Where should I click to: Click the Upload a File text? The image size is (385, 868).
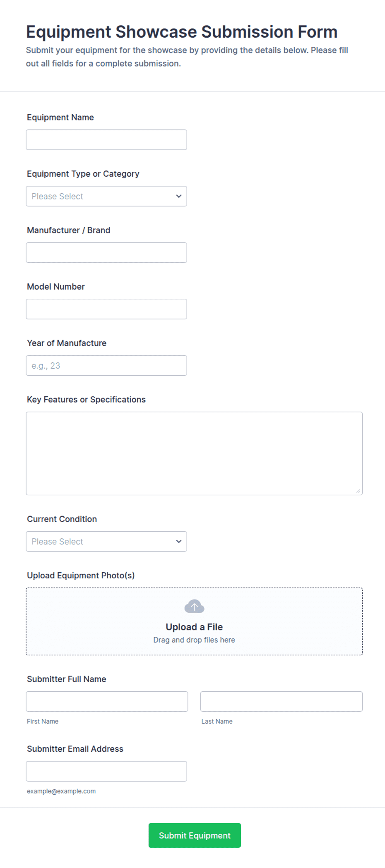pyautogui.click(x=194, y=627)
